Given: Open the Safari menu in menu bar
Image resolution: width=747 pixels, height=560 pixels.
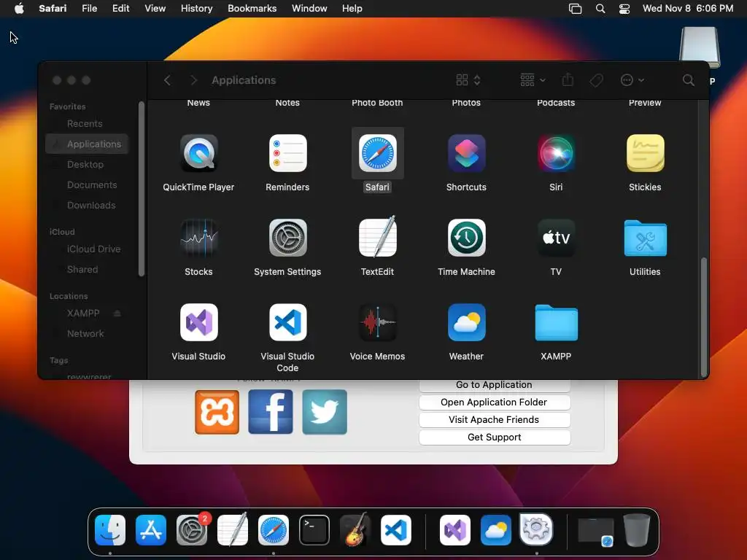Looking at the screenshot, I should coord(53,8).
